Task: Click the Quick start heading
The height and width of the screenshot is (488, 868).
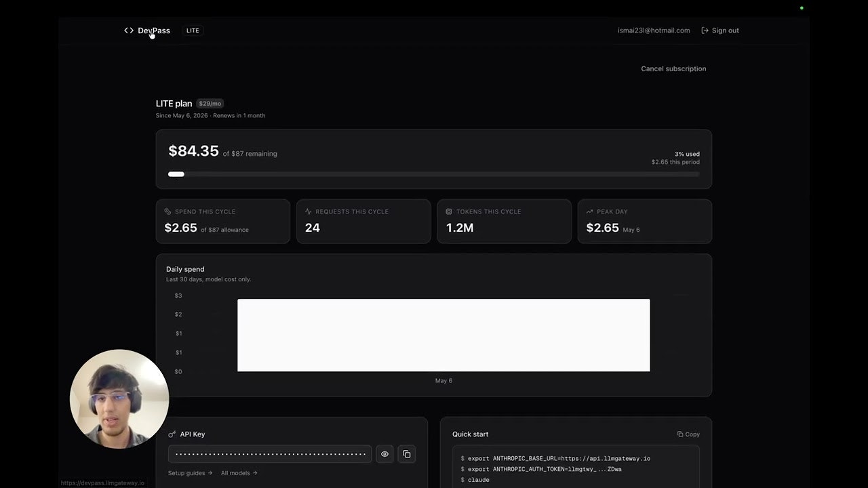Action: [470, 434]
